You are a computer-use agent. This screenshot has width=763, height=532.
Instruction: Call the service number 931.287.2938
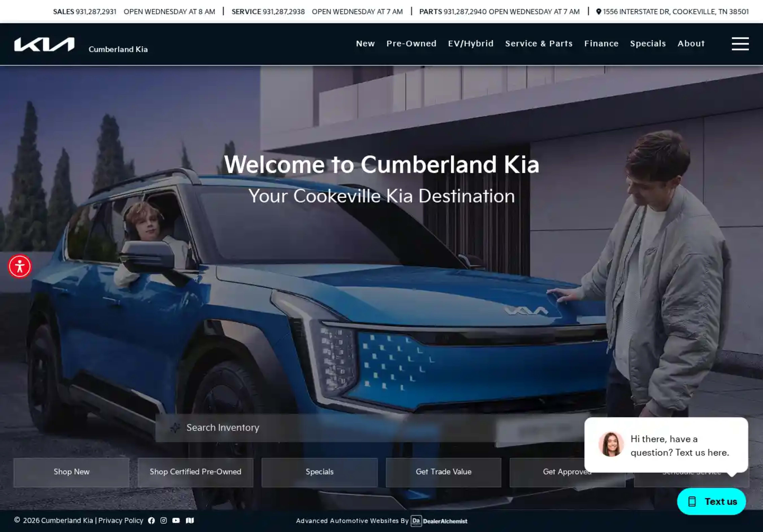[284, 12]
